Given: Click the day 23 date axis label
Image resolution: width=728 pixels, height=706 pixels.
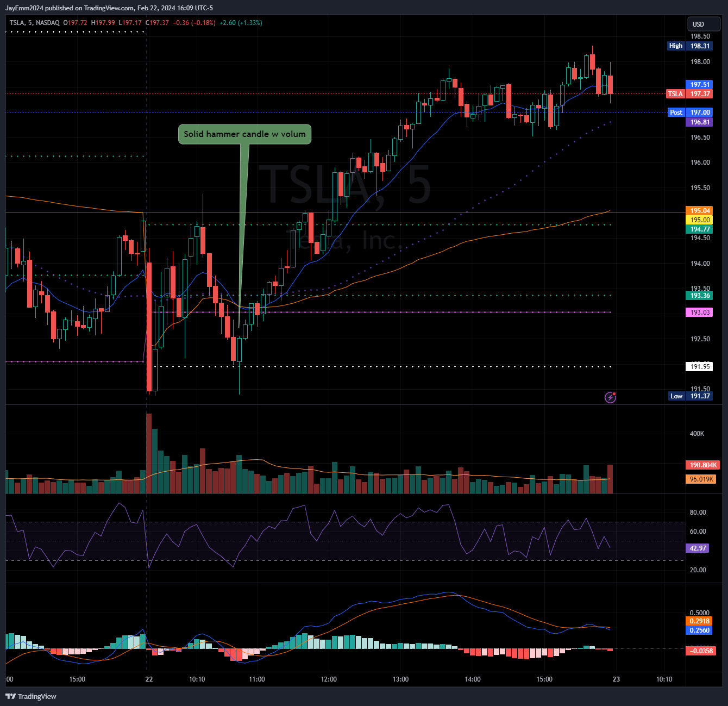Looking at the screenshot, I should tap(616, 679).
